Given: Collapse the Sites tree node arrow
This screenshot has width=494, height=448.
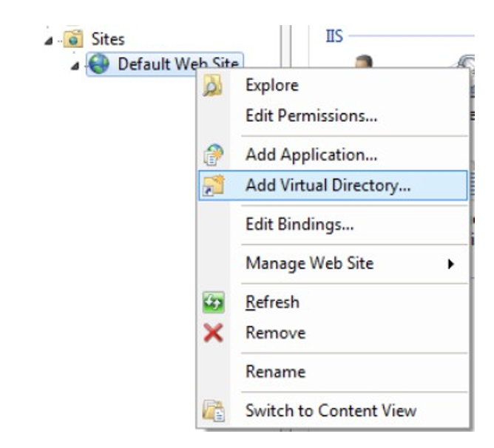Looking at the screenshot, I should 49,41.
